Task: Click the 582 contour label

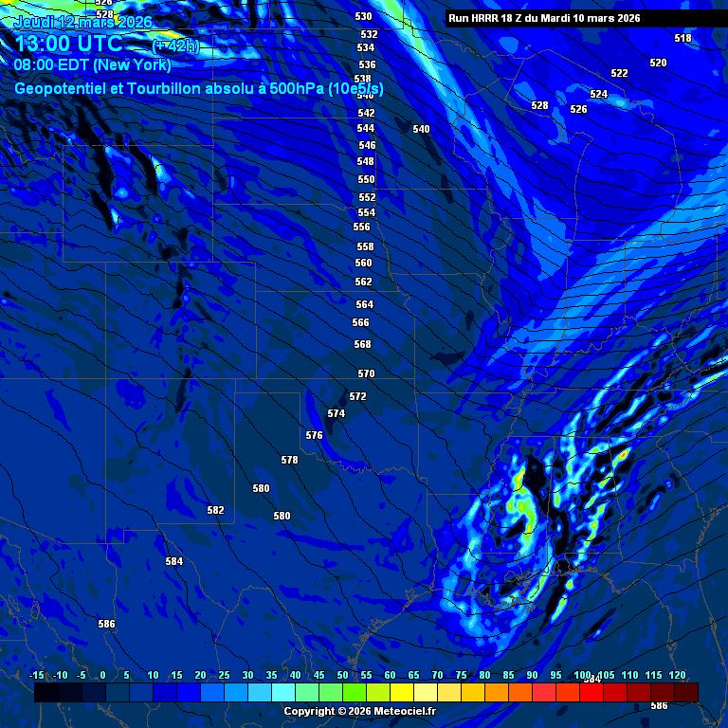Action: pyautogui.click(x=215, y=511)
